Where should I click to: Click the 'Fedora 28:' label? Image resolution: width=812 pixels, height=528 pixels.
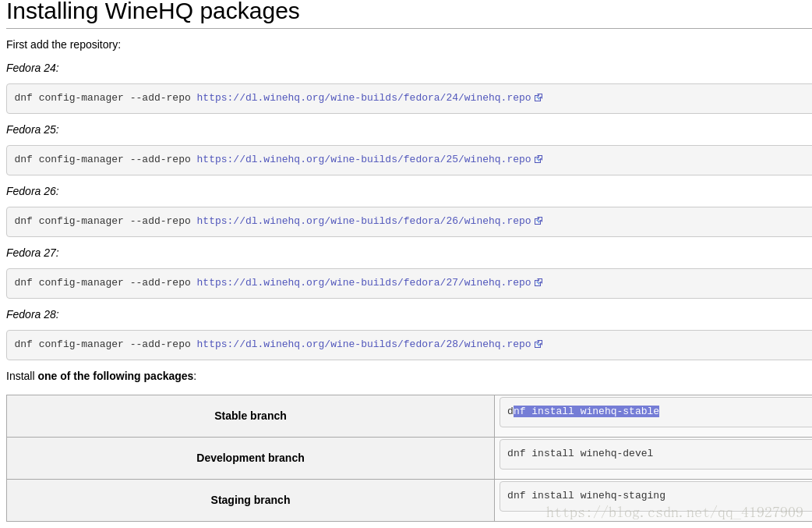tap(33, 314)
